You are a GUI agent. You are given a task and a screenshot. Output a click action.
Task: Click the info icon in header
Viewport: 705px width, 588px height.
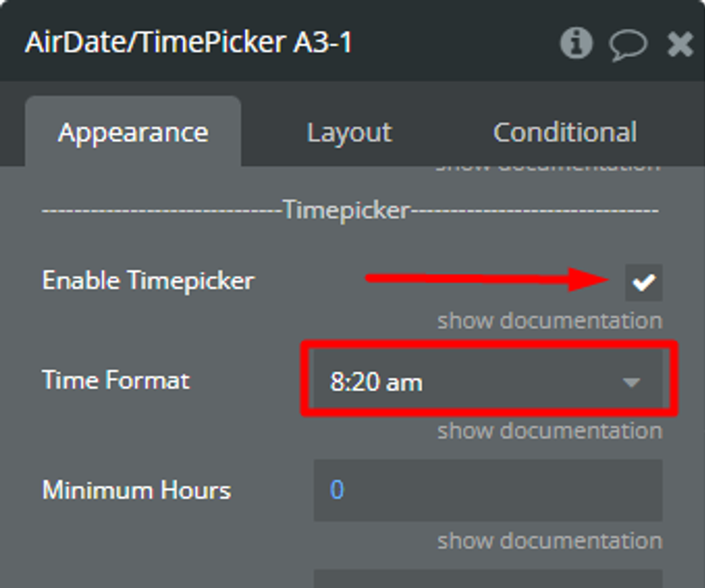576,44
